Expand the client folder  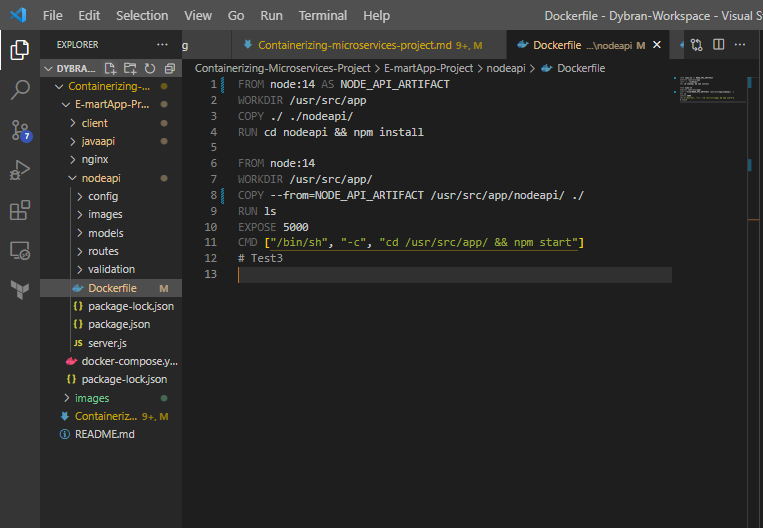[95, 123]
